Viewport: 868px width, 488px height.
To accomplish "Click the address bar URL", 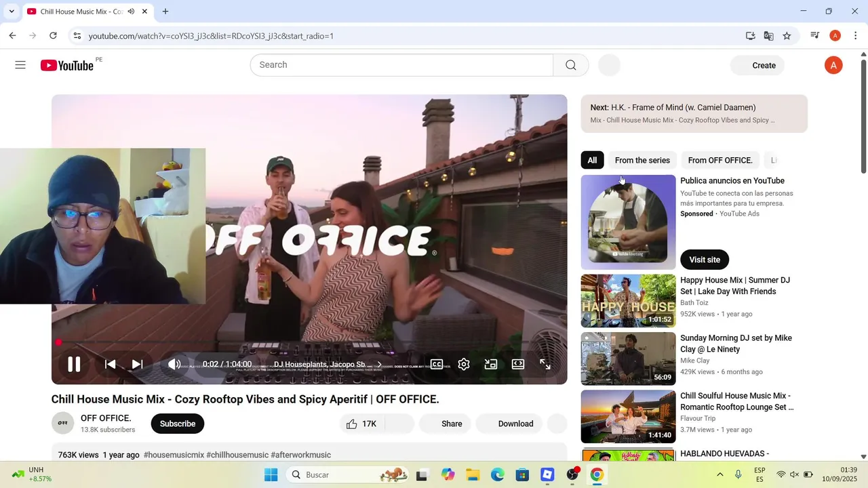I will pyautogui.click(x=211, y=36).
